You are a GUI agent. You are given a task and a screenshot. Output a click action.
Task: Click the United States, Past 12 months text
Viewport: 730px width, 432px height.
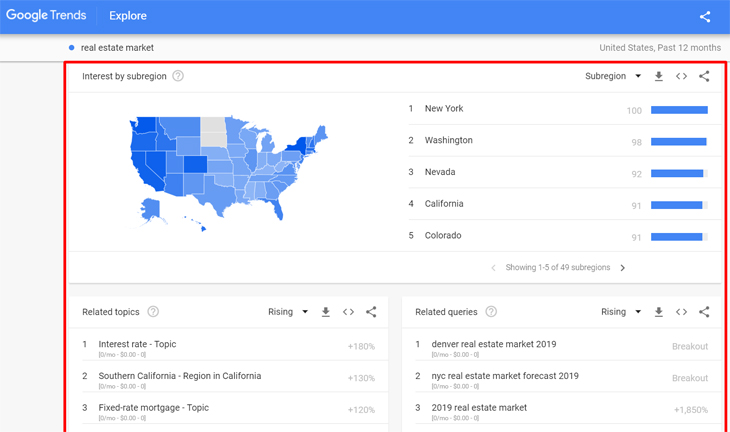click(660, 47)
